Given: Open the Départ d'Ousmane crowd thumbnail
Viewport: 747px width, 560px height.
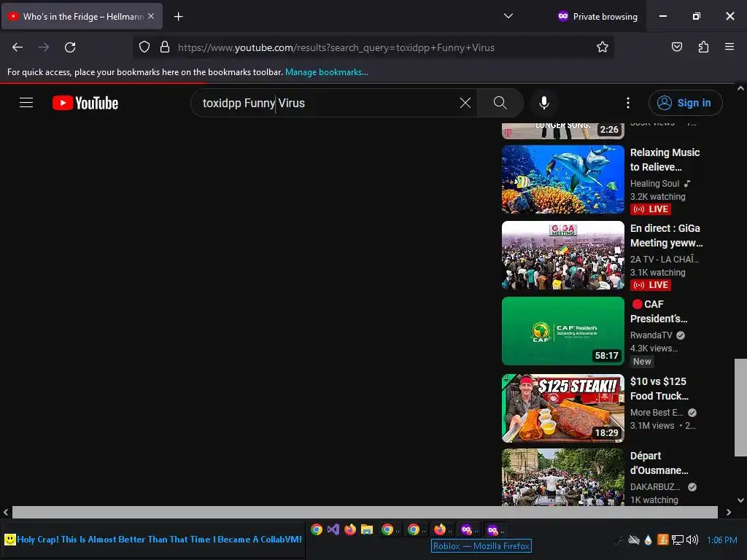Looking at the screenshot, I should pos(562,477).
